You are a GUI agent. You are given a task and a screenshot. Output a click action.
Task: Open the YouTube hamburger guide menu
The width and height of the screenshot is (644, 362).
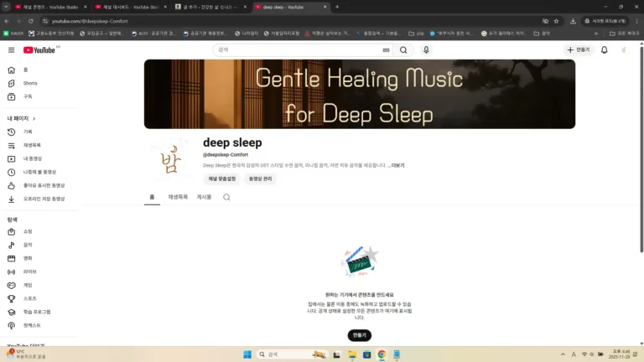point(11,50)
